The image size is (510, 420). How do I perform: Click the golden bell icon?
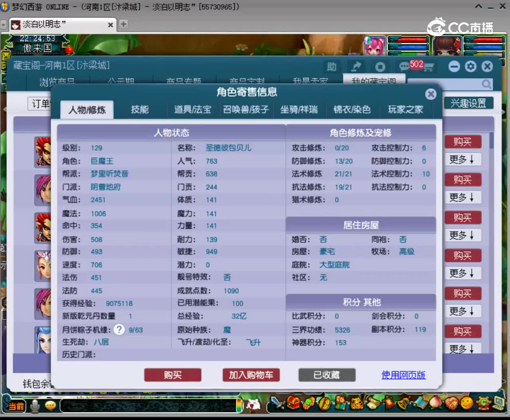pyautogui.click(x=404, y=403)
